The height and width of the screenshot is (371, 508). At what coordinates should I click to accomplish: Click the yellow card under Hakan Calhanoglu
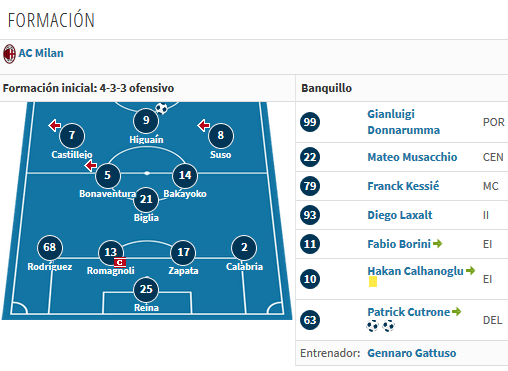coord(373,282)
